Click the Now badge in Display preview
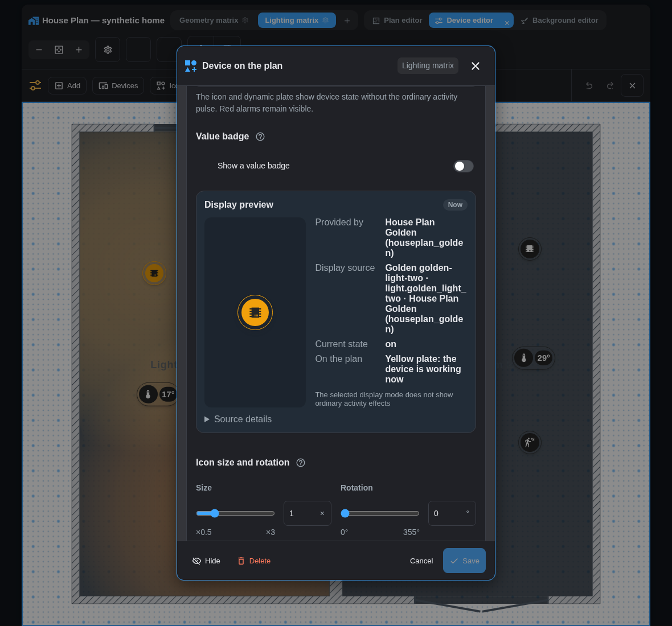This screenshot has width=672, height=626. (455, 205)
